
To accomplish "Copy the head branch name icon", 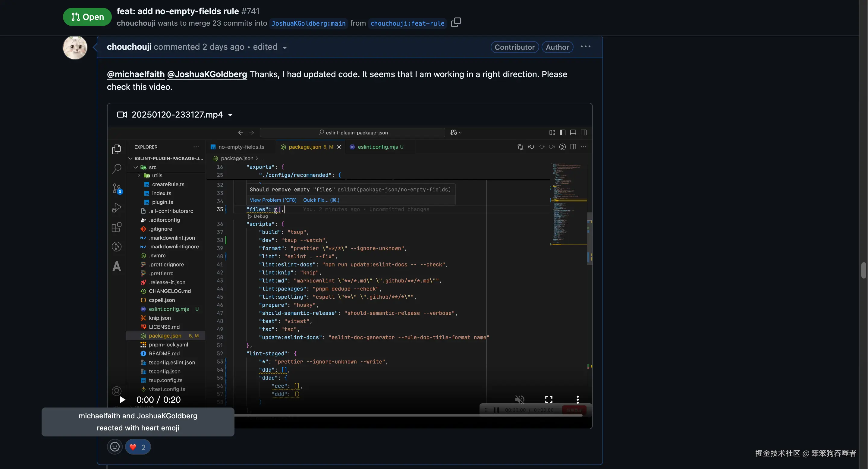I will pyautogui.click(x=456, y=23).
